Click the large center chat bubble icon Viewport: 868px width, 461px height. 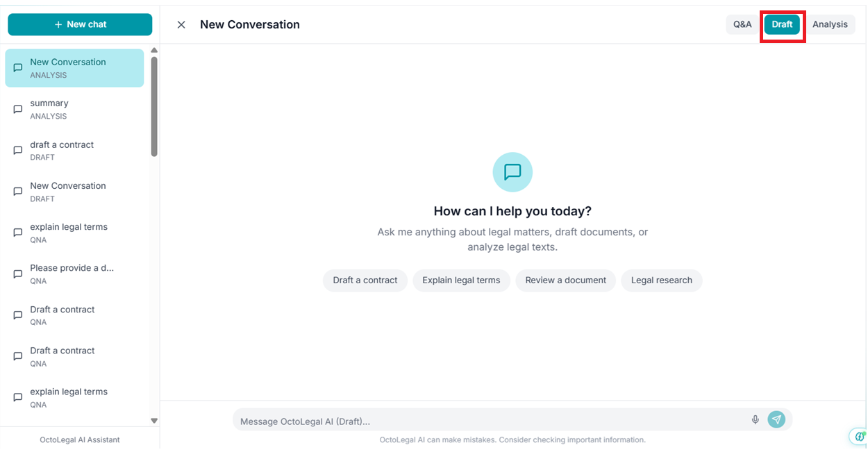click(512, 172)
